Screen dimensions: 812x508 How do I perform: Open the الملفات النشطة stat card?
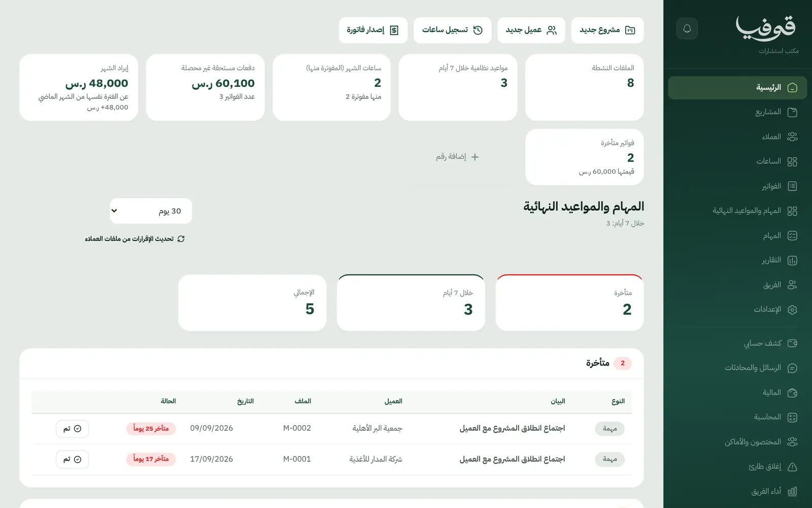(585, 87)
